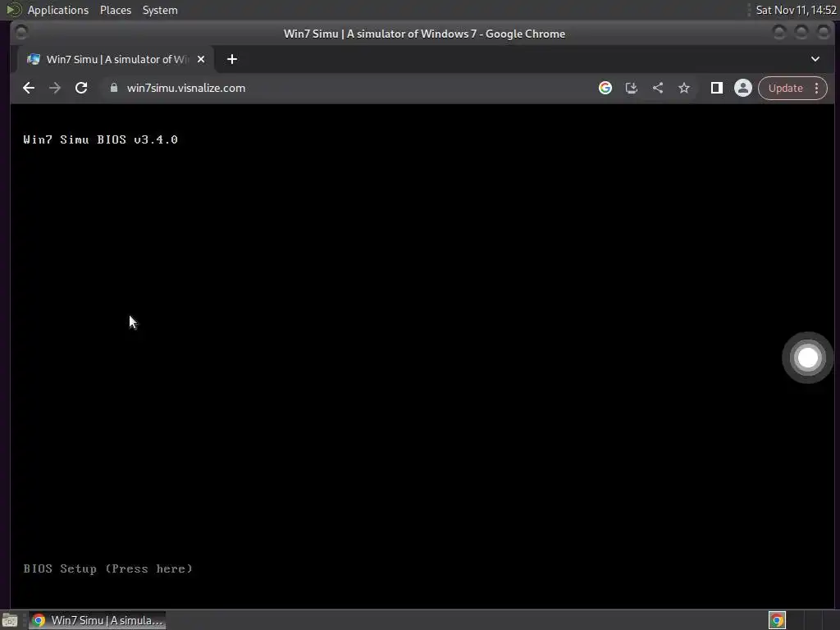Click the forward navigation arrow

click(55, 88)
